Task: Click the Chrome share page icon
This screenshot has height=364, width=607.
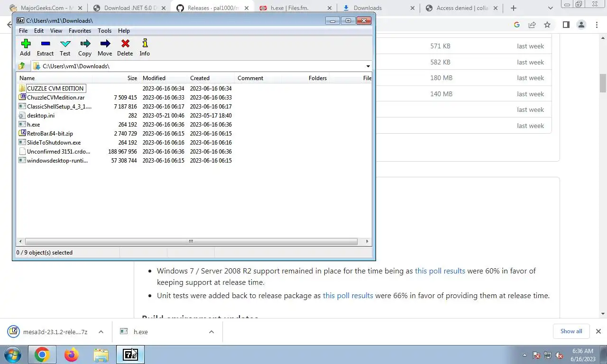Action: [532, 25]
